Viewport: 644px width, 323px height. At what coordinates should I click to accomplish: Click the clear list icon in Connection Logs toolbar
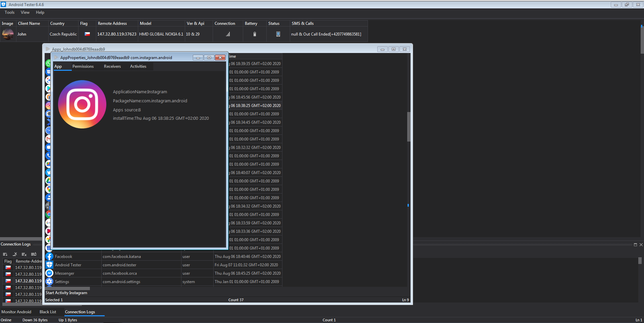[x=24, y=254]
